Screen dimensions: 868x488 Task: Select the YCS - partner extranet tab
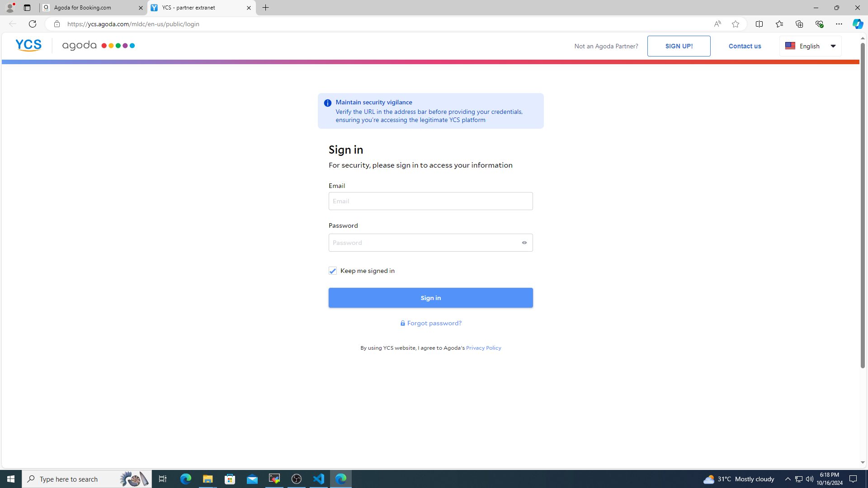click(201, 8)
